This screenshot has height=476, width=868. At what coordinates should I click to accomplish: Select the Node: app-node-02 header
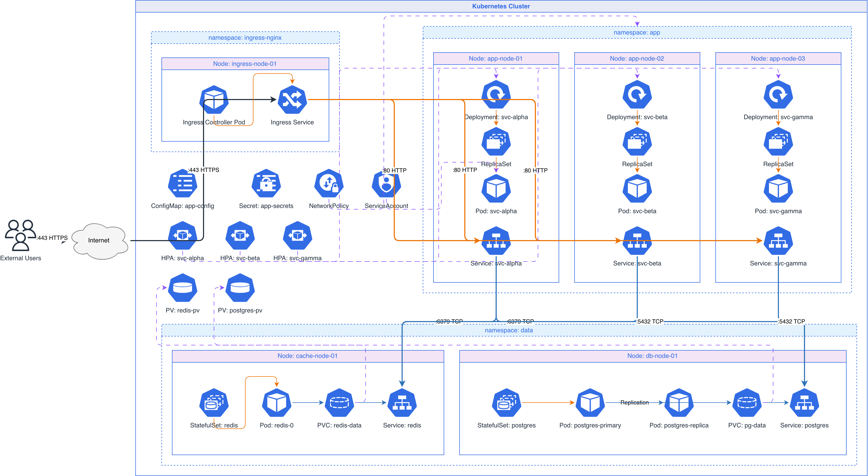tap(637, 58)
